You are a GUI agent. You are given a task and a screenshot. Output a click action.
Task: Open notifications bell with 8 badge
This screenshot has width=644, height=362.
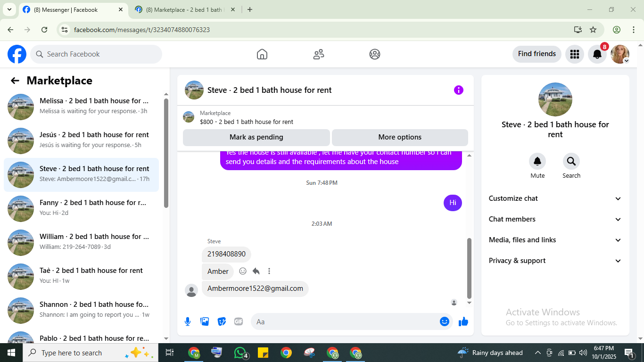click(597, 54)
